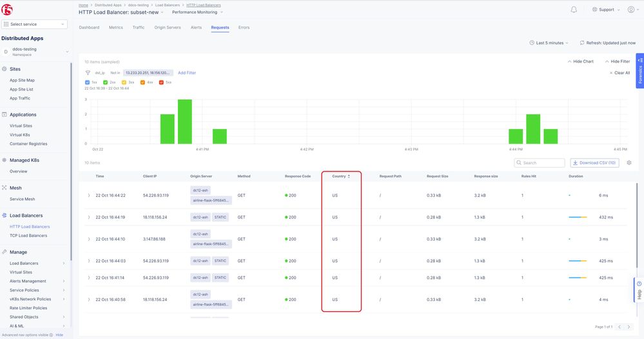
Task: Click the Refresh icon next to 'Updated just now'
Action: 582,43
